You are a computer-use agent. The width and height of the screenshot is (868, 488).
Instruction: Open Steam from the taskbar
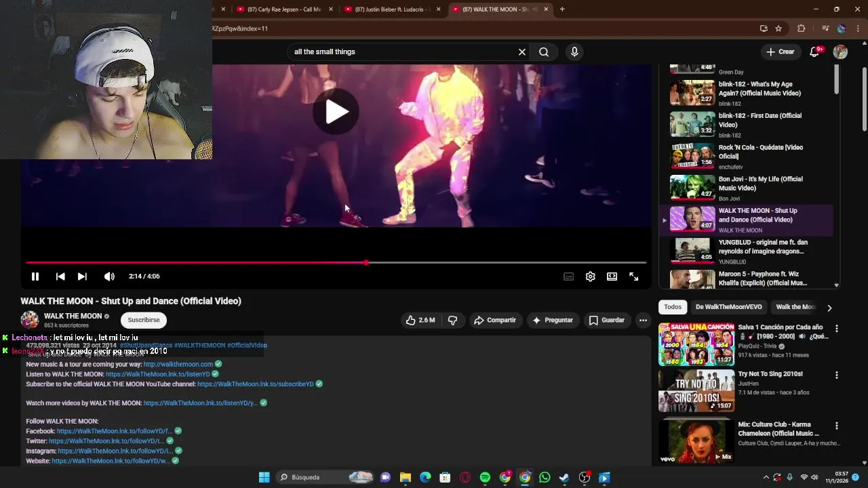[564, 477]
